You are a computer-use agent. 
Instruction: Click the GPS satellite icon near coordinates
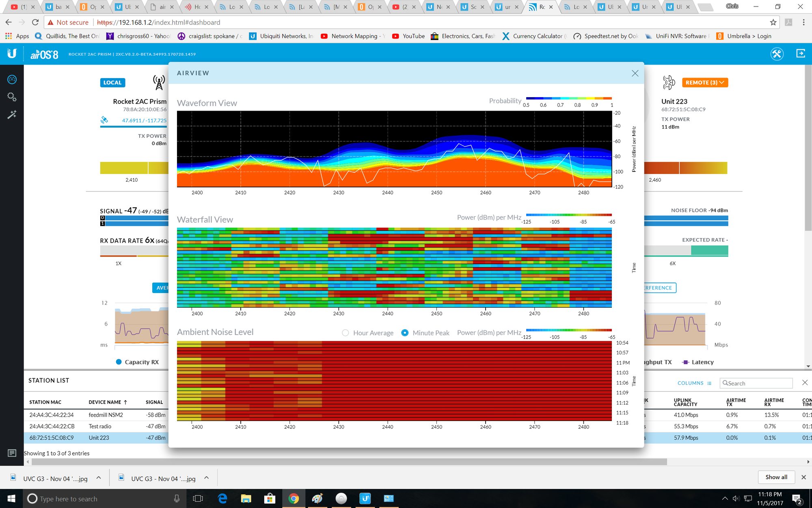105,119
